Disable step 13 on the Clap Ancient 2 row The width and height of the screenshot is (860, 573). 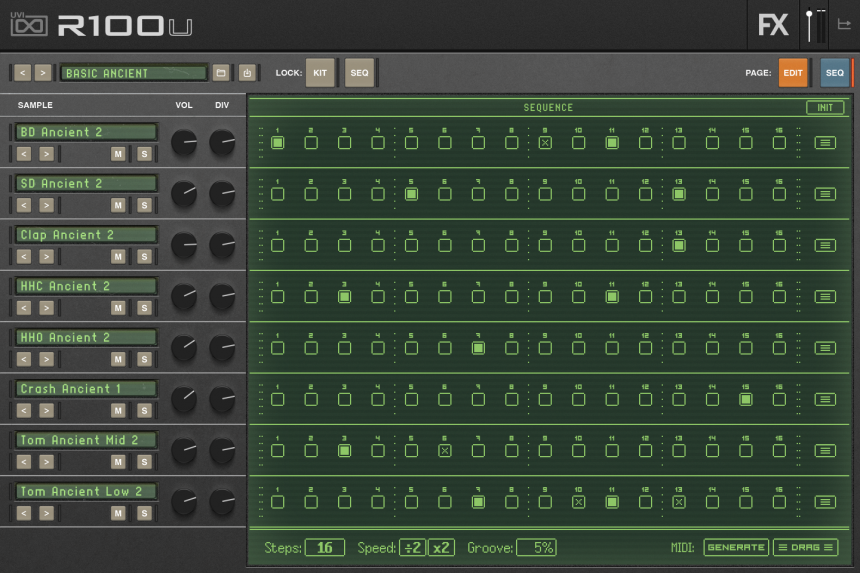click(679, 245)
